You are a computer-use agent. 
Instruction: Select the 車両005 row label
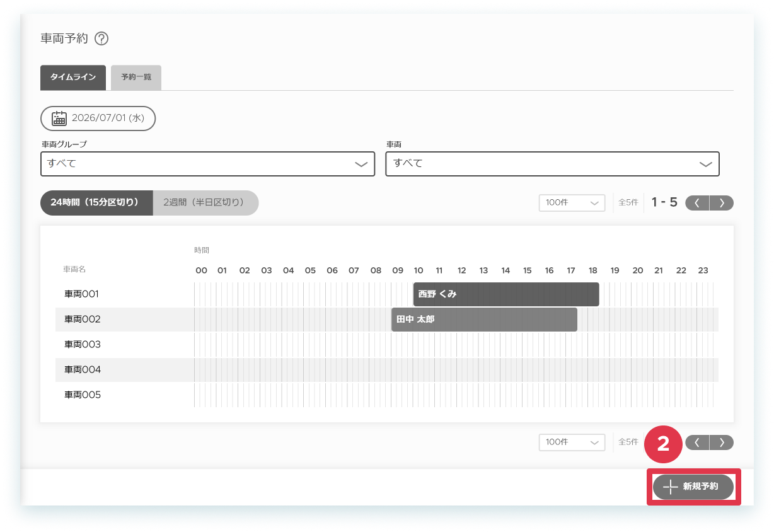(83, 395)
